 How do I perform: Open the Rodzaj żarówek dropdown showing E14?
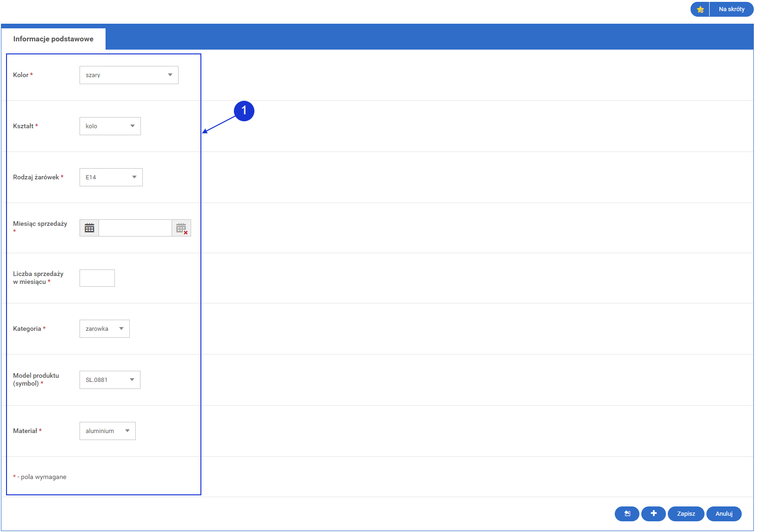(x=111, y=177)
